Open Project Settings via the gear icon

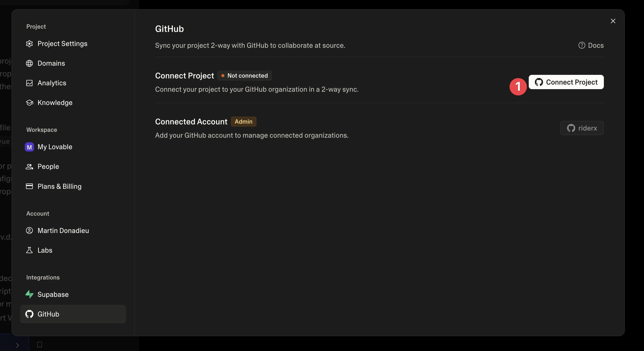pos(29,43)
